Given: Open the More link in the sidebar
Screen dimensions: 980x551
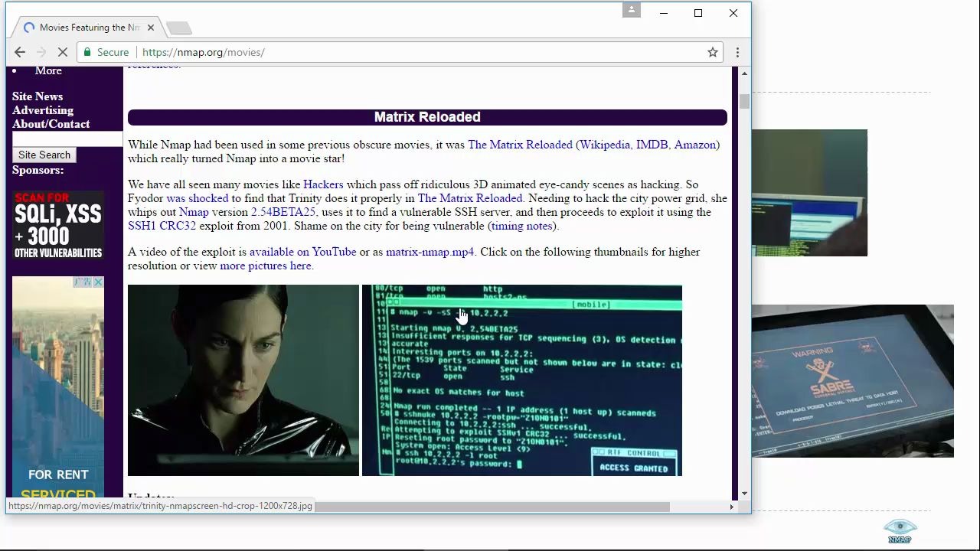Looking at the screenshot, I should tap(48, 70).
